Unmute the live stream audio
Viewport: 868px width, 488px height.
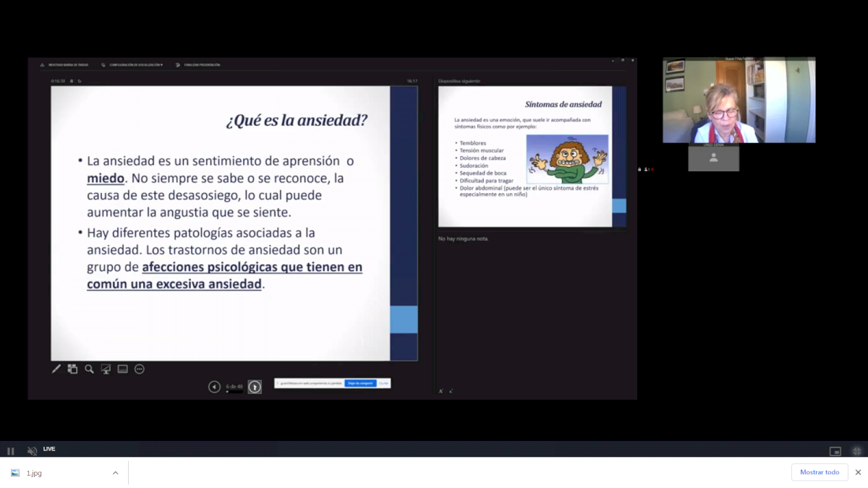pyautogui.click(x=32, y=451)
